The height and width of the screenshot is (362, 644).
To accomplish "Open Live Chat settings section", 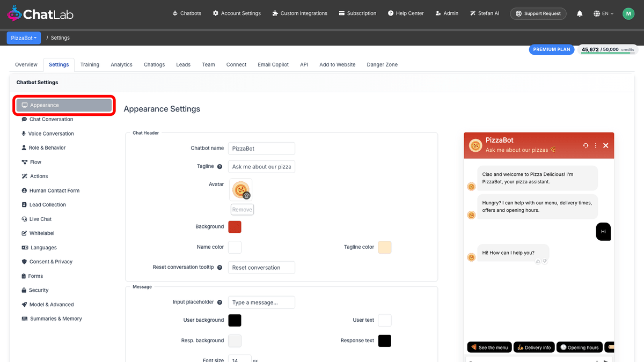I will tap(40, 219).
